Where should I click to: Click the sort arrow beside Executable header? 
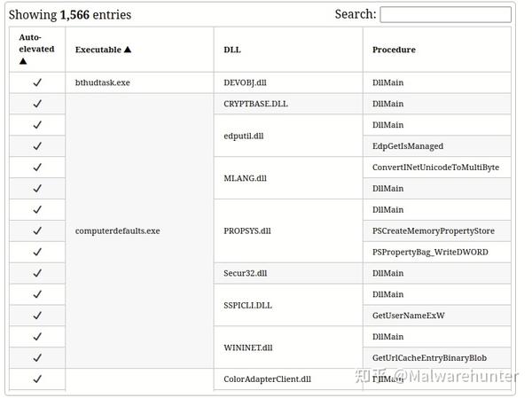(x=128, y=50)
